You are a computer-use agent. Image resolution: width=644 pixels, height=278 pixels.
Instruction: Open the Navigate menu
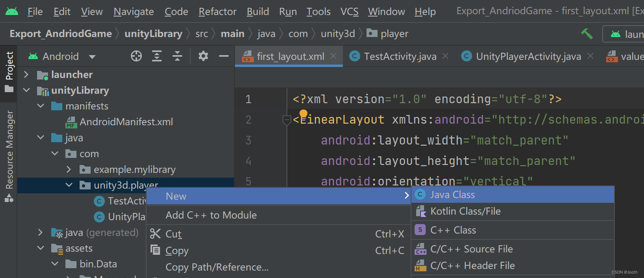134,12
